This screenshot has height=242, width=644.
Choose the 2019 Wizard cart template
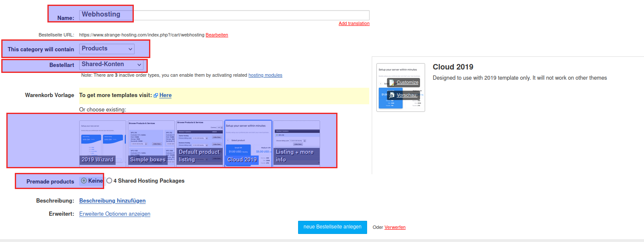click(x=102, y=143)
